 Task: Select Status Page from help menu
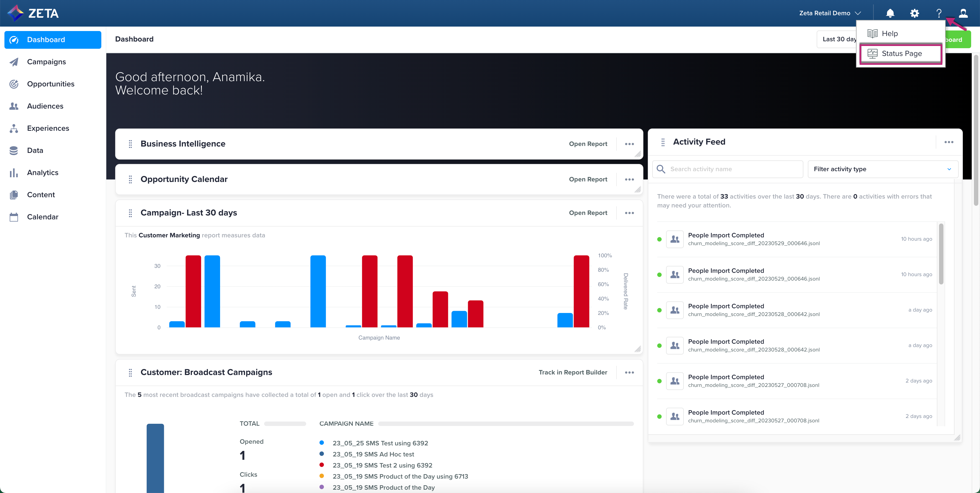coord(901,54)
